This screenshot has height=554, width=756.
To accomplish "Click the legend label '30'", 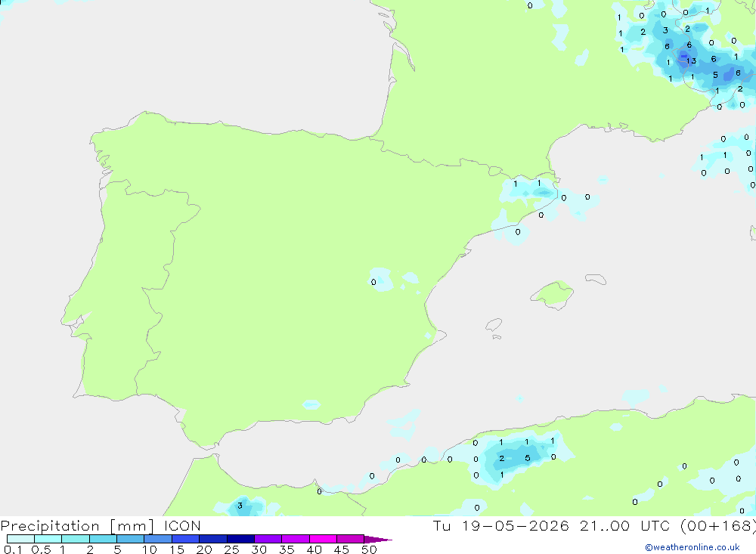I will pyautogui.click(x=259, y=549).
